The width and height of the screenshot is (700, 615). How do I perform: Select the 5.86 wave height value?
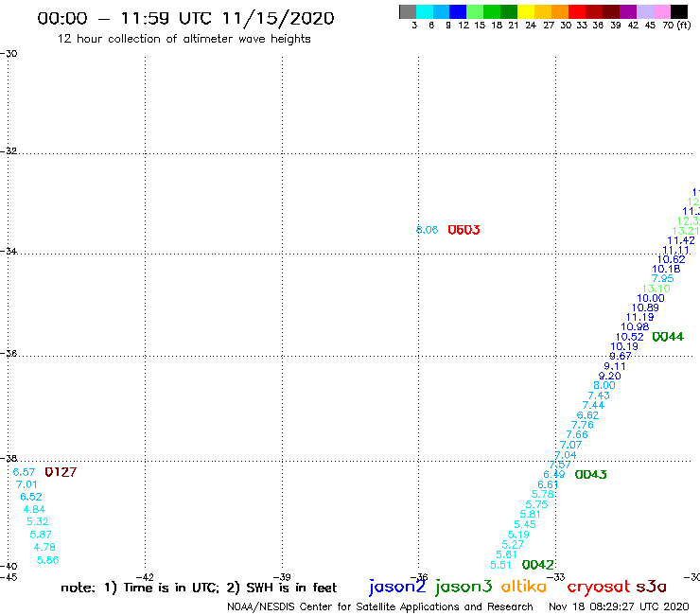[47, 560]
